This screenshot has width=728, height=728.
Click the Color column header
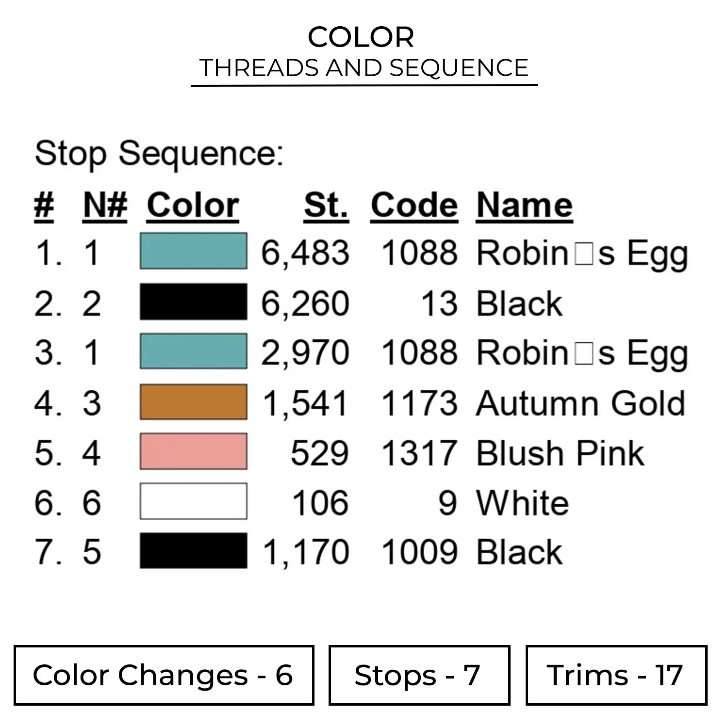[x=193, y=206]
